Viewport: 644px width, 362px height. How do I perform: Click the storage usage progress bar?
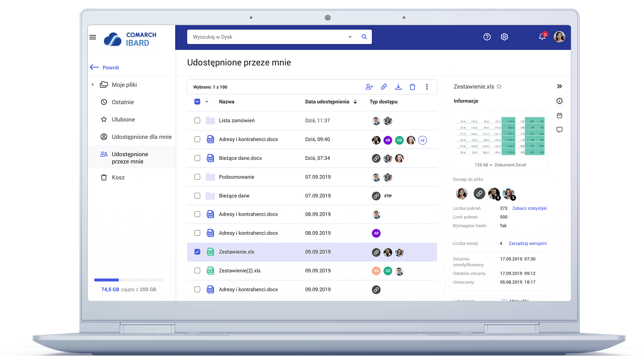[x=129, y=280]
